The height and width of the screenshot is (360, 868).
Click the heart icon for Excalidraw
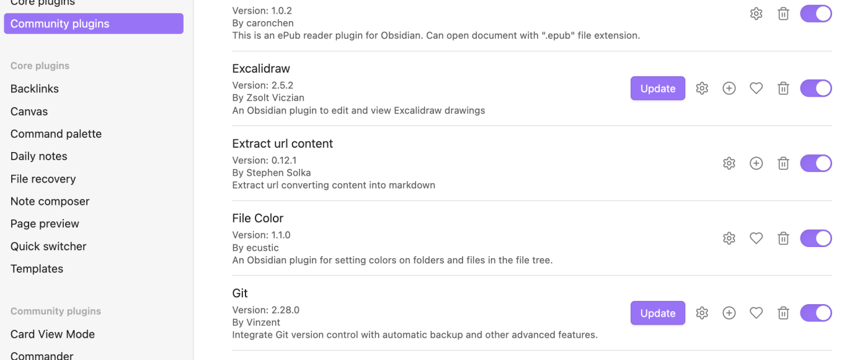pyautogui.click(x=756, y=88)
